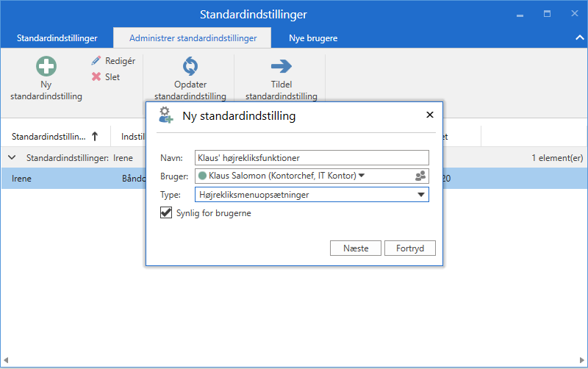Click the Redigér pencil icon
Viewport: 588px width, 369px height.
coord(96,61)
